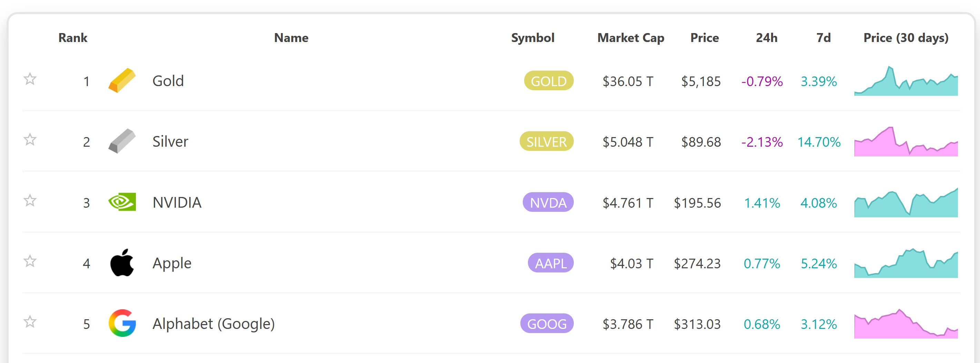Toggle the favorite star for Silver
980x363 pixels.
30,140
